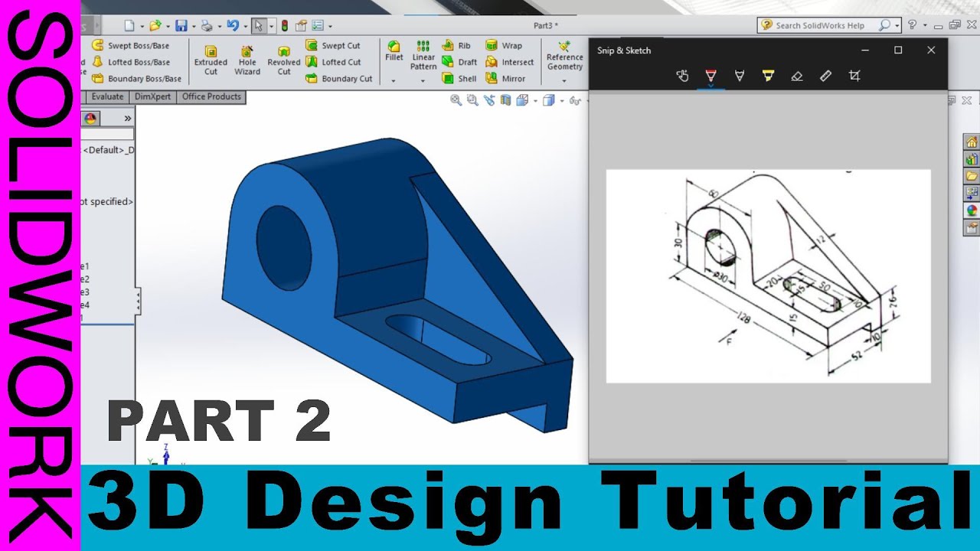Screen dimensions: 980x551
Task: Open the dropdown next to New icon
Action: (141, 26)
